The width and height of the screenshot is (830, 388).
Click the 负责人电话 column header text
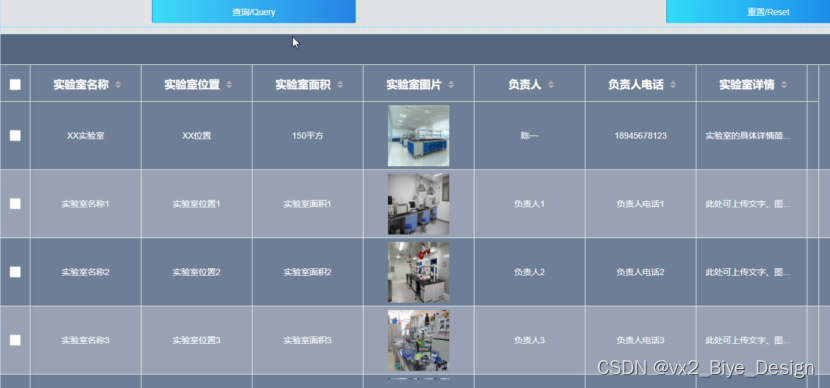(x=636, y=85)
